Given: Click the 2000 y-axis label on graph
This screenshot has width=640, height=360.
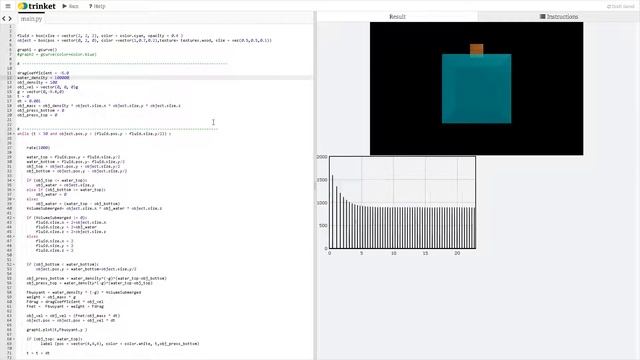Looking at the screenshot, I should [322, 157].
